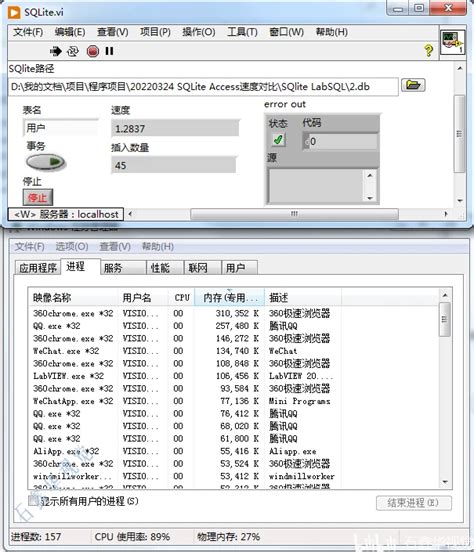The height and width of the screenshot is (552, 474).
Task: Switch to the 用户 tab in Task Manager
Action: click(x=239, y=268)
